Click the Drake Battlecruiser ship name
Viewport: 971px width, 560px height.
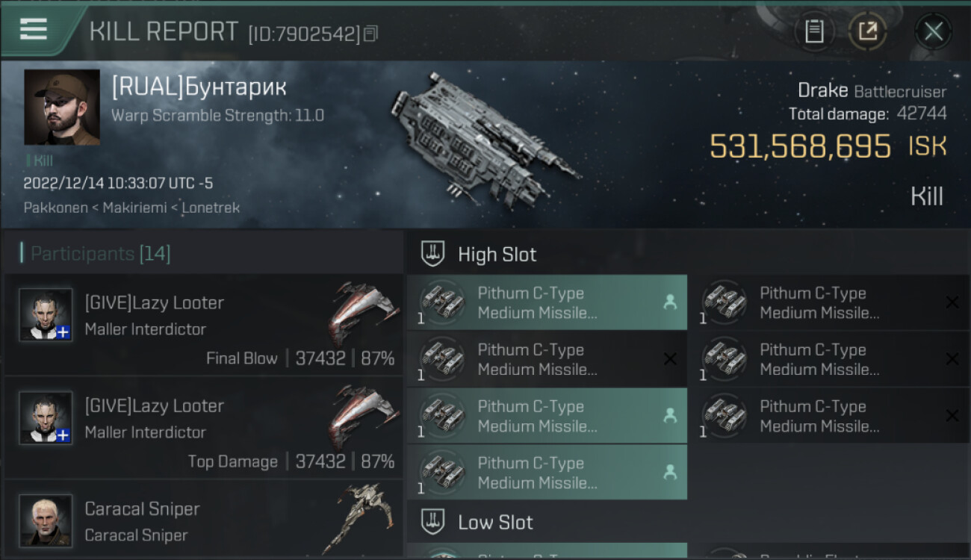pos(871,91)
